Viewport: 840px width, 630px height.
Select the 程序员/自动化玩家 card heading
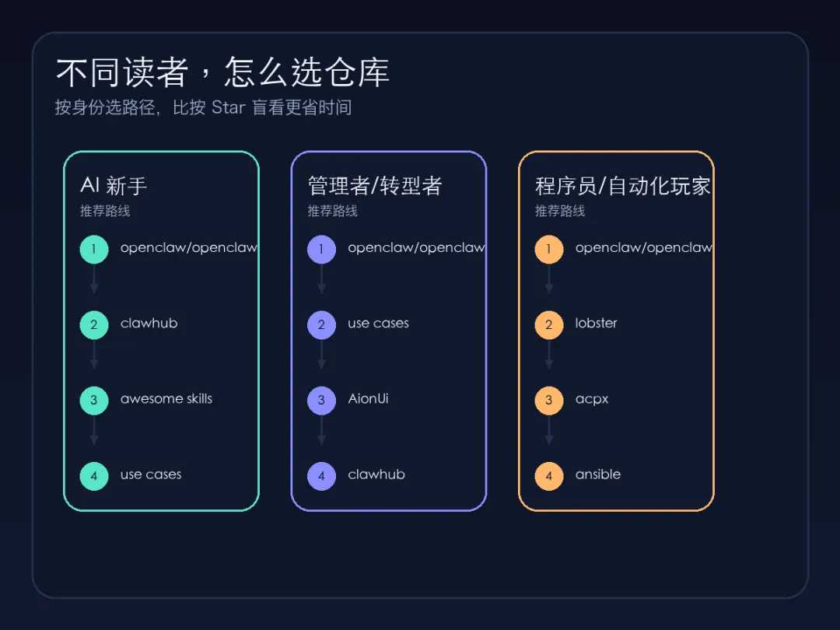[622, 186]
